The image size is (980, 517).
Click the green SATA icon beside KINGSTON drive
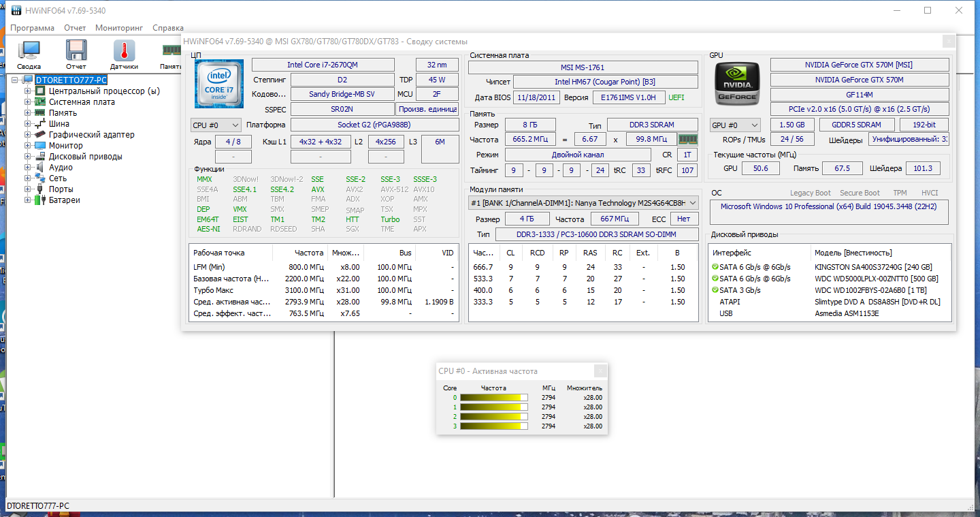[x=715, y=266]
